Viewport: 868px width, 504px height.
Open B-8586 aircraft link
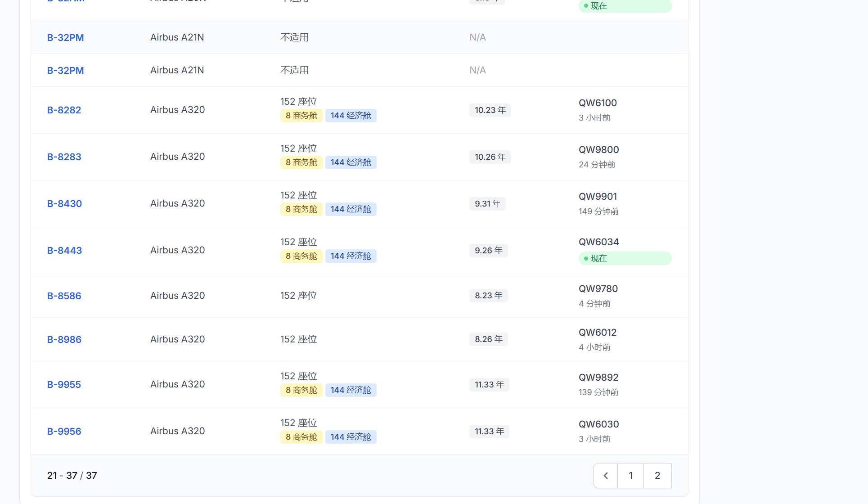[64, 296]
